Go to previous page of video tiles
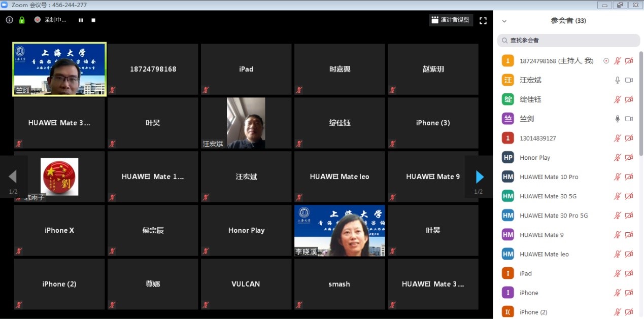Screen dimensions: 644x319 (13, 176)
